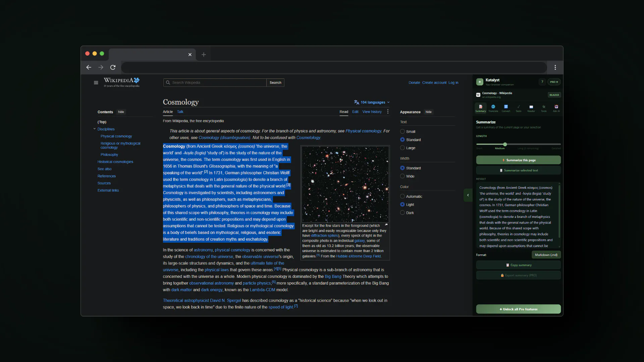Reload the current page
The image size is (644, 362).
(x=113, y=67)
